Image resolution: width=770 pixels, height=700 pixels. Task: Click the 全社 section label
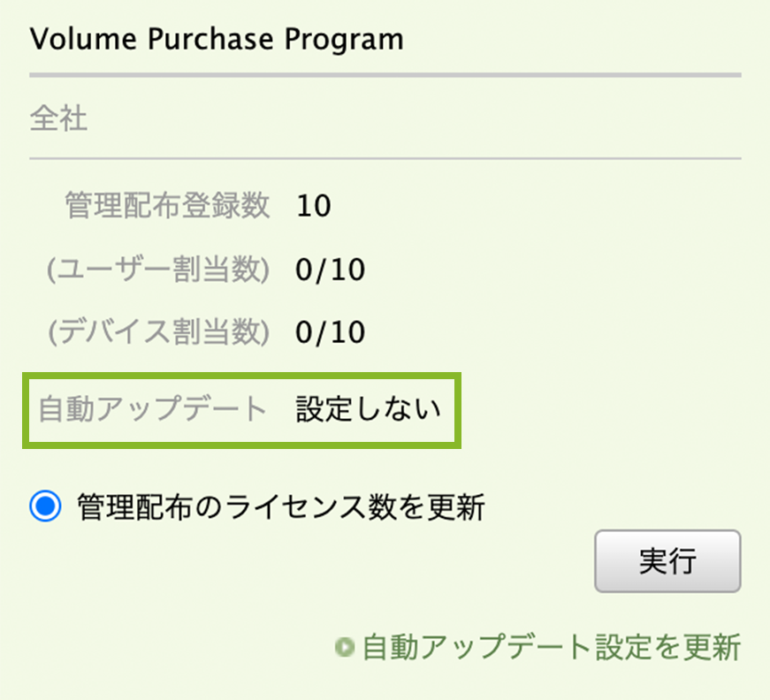click(x=58, y=118)
